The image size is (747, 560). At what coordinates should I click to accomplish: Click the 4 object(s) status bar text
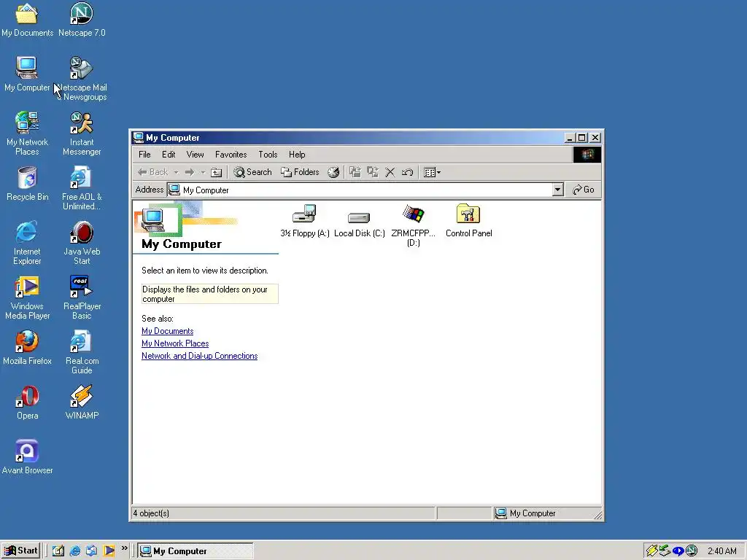click(151, 513)
